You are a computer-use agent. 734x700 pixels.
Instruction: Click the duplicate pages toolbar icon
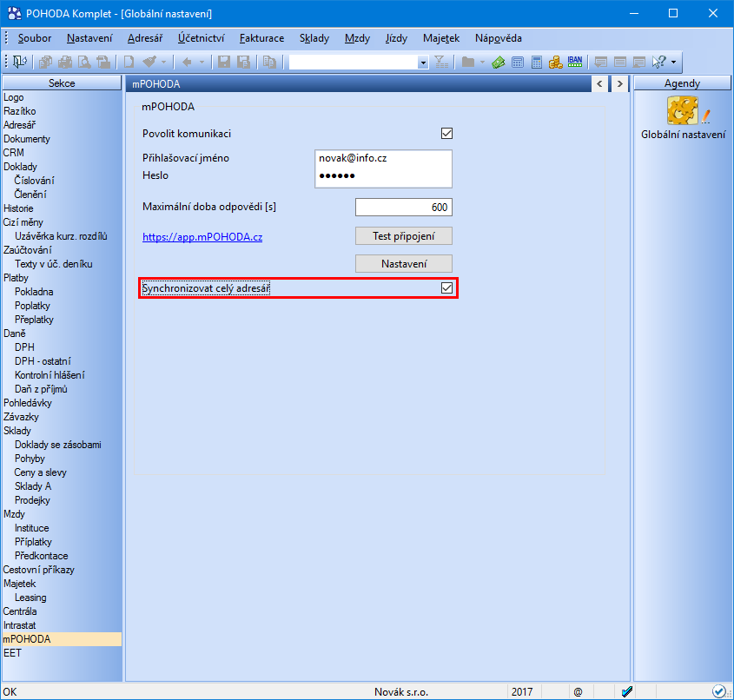pyautogui.click(x=269, y=62)
